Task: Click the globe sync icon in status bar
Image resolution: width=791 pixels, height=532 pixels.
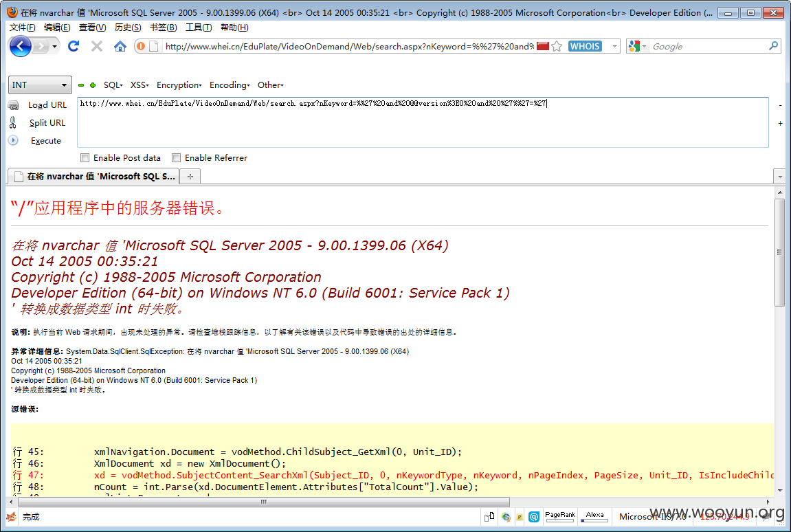Action: (506, 517)
